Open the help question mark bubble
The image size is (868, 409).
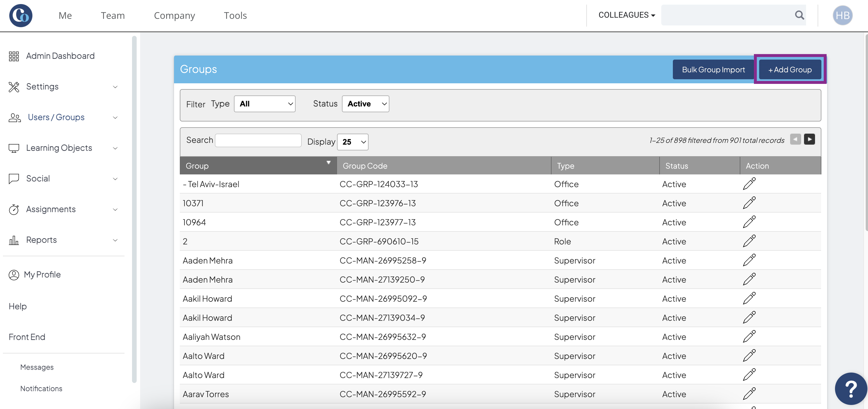click(851, 389)
